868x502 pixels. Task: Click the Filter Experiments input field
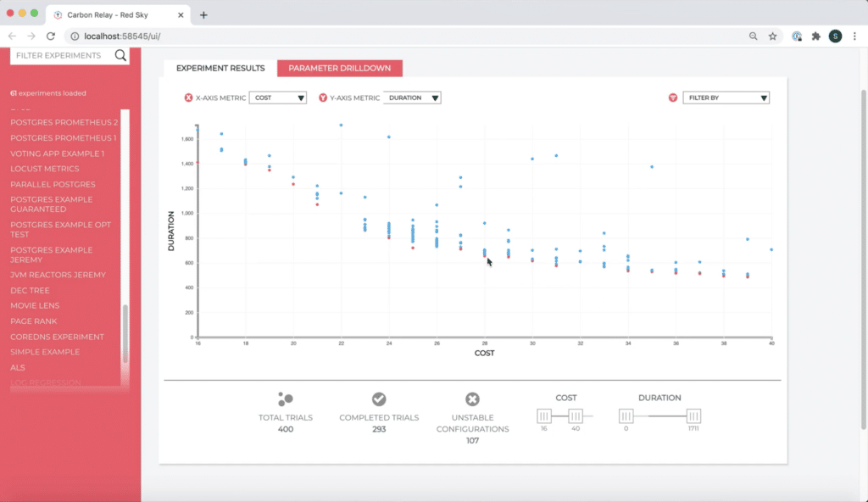[62, 55]
